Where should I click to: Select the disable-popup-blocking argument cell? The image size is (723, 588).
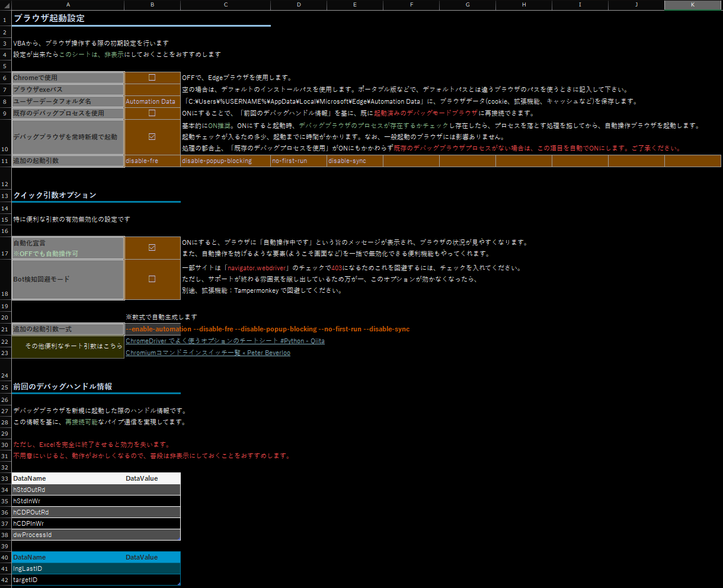click(x=226, y=161)
